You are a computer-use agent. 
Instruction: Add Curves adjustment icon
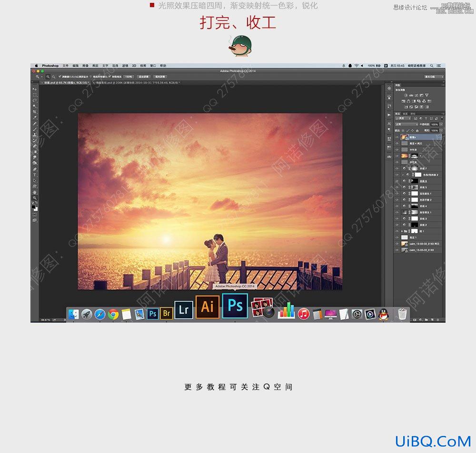pyautogui.click(x=416, y=95)
